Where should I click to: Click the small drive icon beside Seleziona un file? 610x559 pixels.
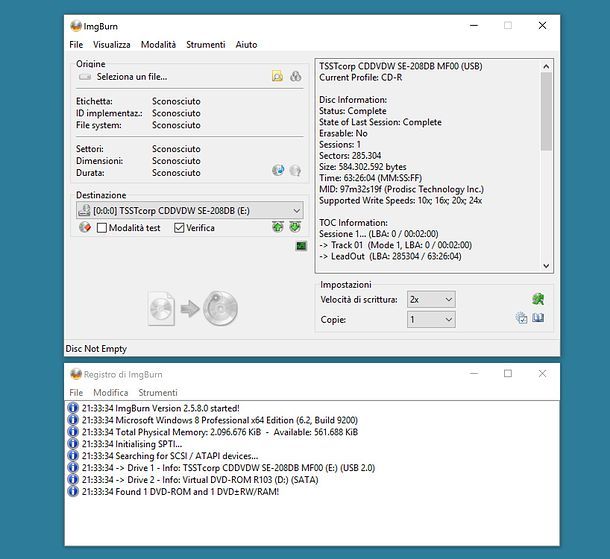click(x=85, y=77)
